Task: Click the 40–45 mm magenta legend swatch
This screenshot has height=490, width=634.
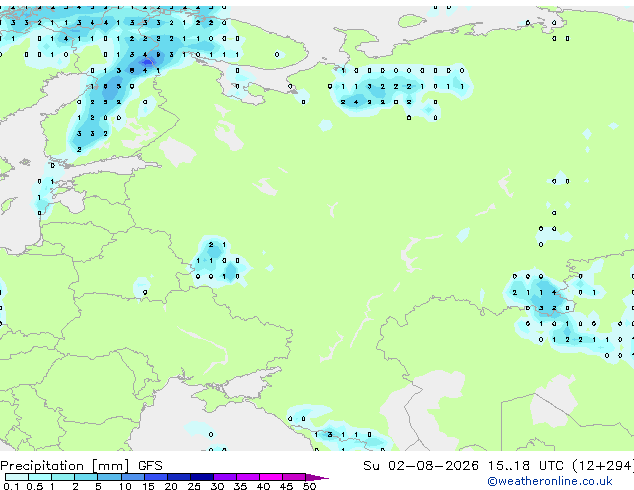Action: point(271,477)
